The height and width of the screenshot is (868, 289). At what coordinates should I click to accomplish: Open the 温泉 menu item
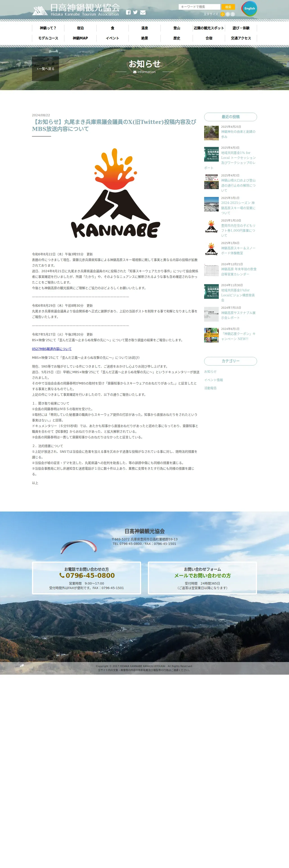tap(145, 28)
